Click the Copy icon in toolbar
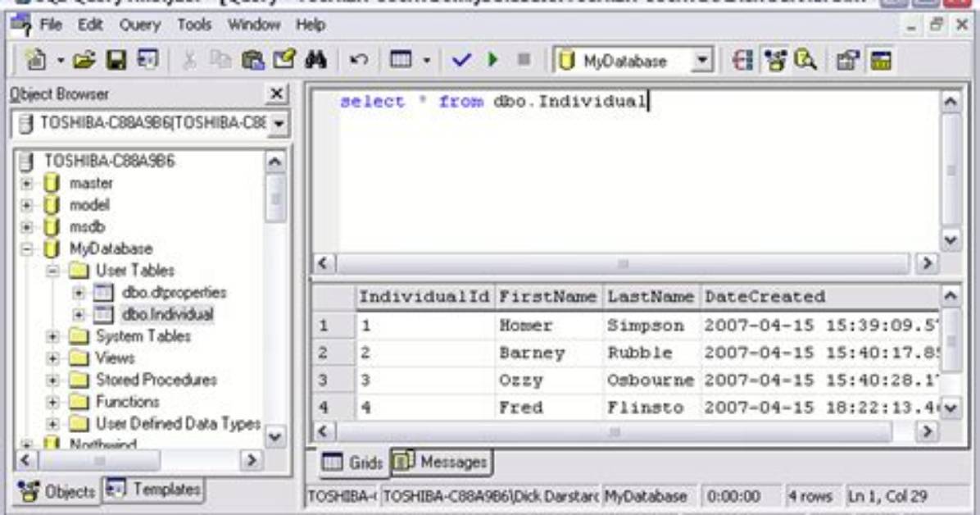Screen dimensions: 980x515 [x=220, y=61]
